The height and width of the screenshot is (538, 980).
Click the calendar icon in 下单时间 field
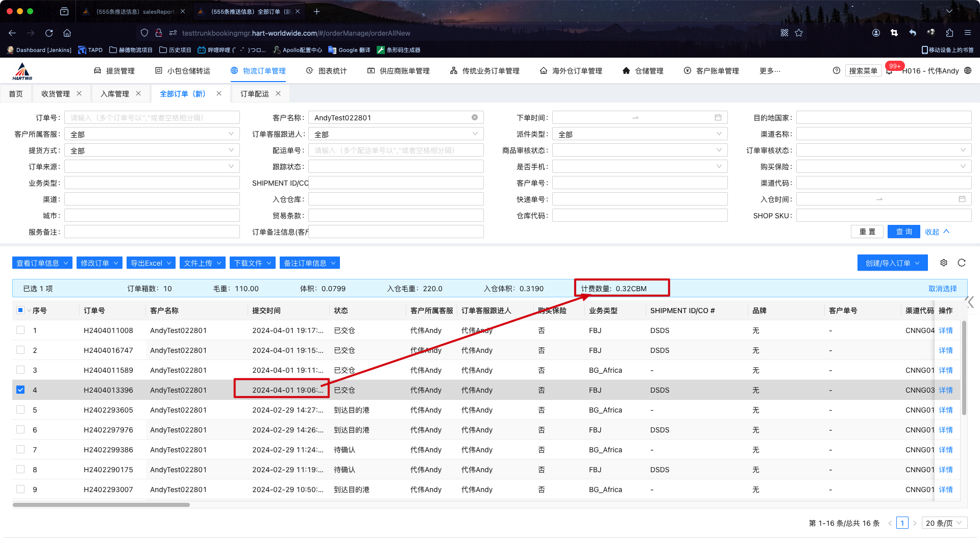click(x=718, y=118)
